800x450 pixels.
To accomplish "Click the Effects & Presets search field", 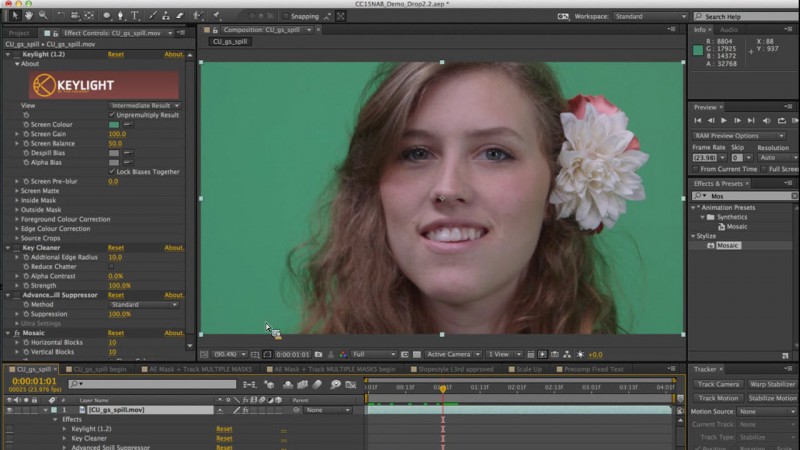I will point(750,197).
